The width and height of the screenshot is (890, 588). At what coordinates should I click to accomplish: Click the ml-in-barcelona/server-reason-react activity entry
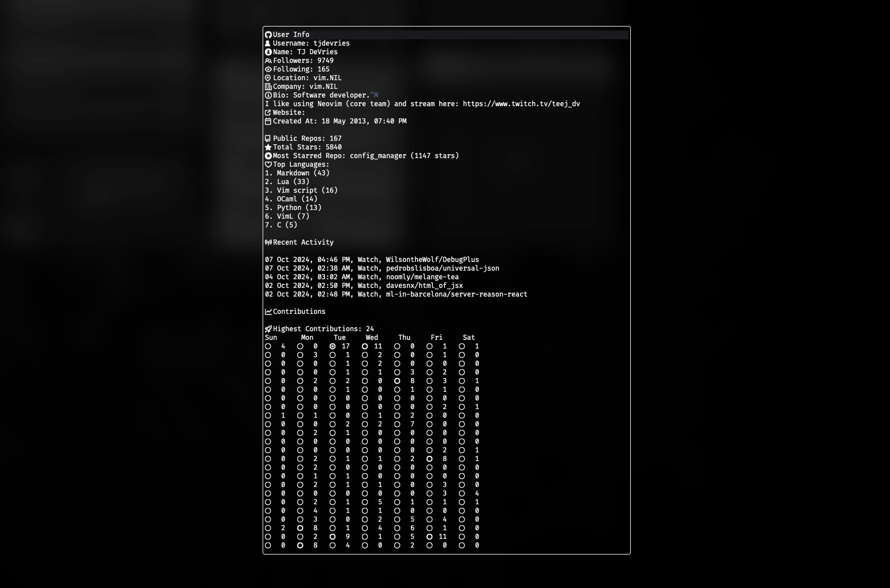pyautogui.click(x=396, y=294)
